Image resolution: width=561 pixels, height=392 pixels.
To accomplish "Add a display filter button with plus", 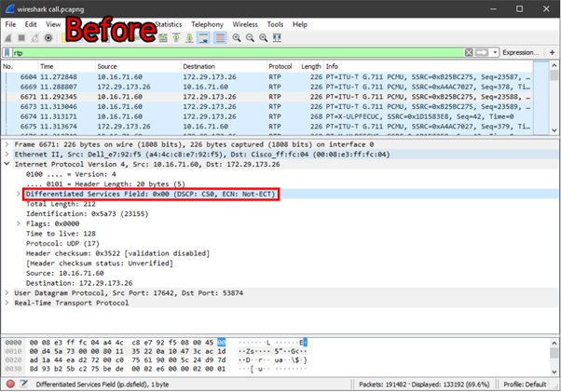I will (552, 52).
